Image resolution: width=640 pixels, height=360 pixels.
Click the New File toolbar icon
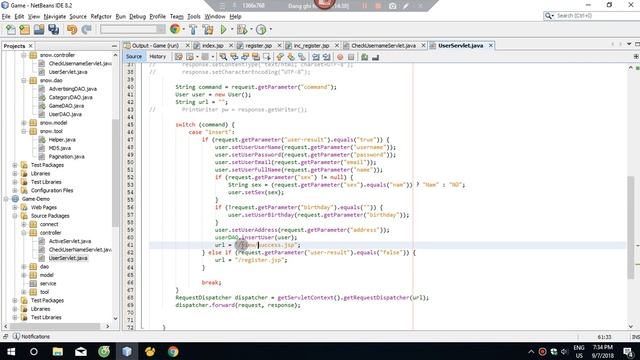[x=11, y=29]
